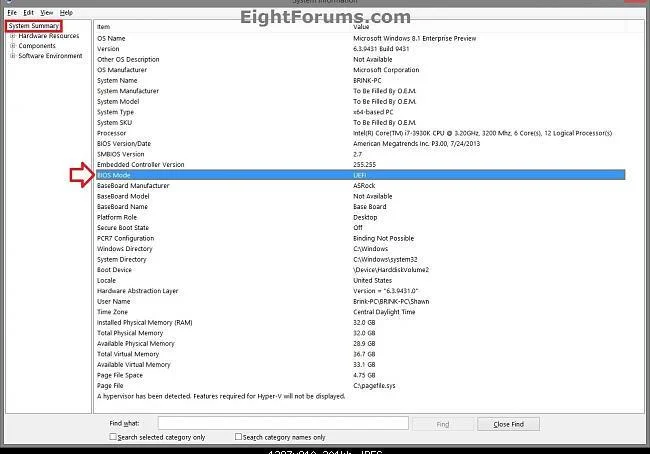Click the Central Daylight Time value

384,312
